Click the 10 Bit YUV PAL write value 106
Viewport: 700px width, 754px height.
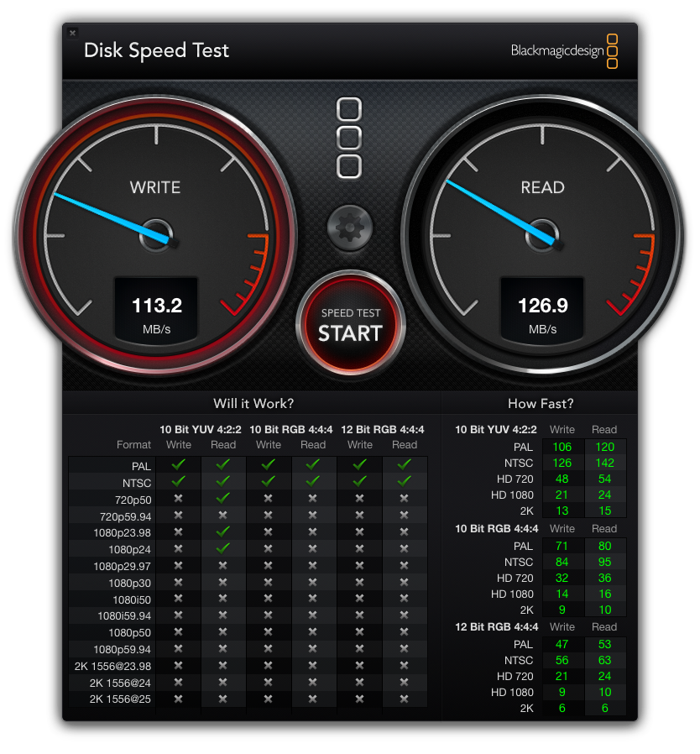(x=562, y=447)
